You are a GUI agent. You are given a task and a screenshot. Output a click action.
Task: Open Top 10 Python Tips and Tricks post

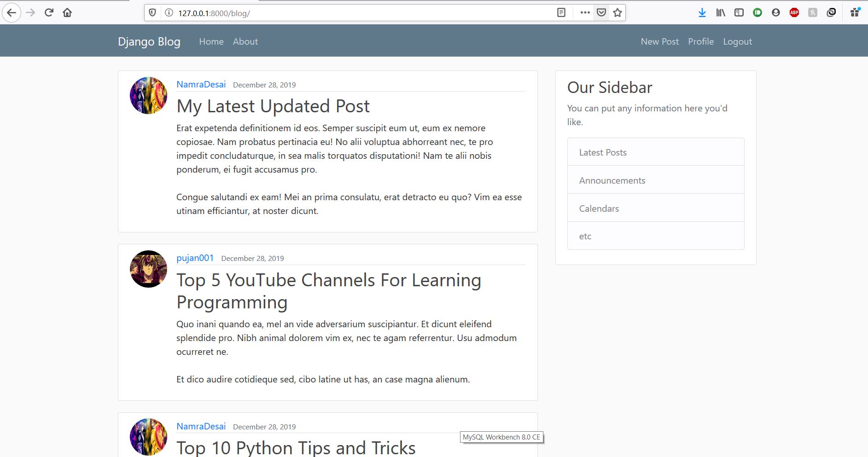click(296, 447)
